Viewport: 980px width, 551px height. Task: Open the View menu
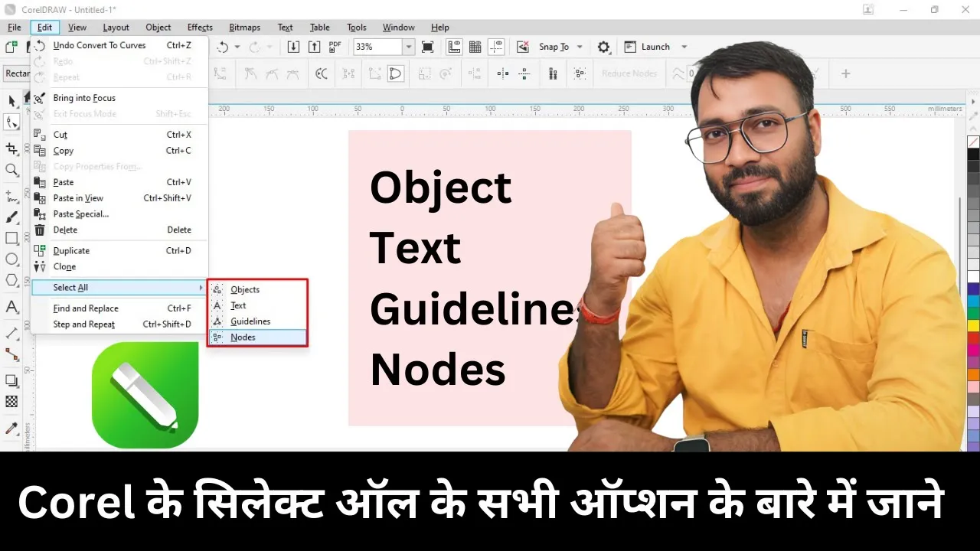click(x=77, y=27)
